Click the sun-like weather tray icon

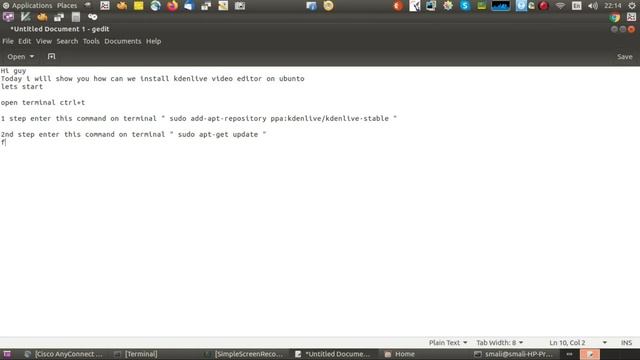pos(448,6)
